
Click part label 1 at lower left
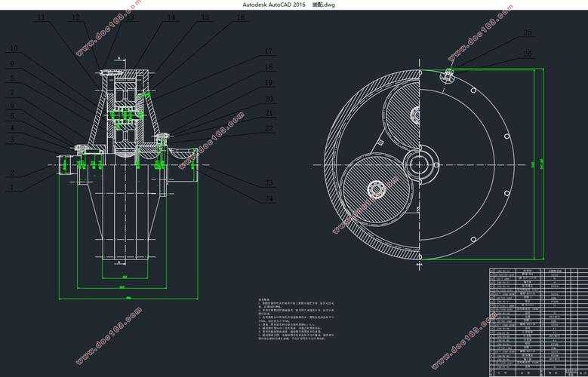(11, 187)
